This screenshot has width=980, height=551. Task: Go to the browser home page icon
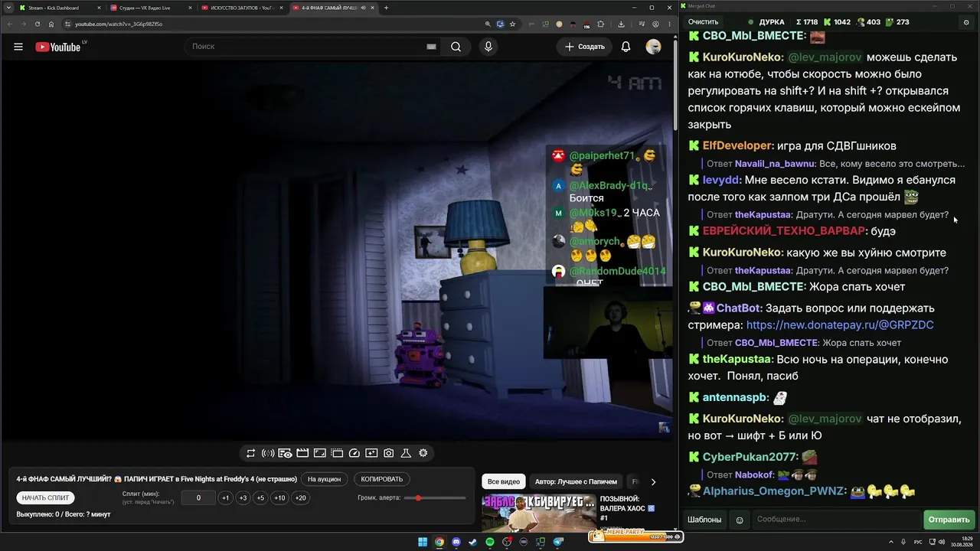tap(51, 24)
